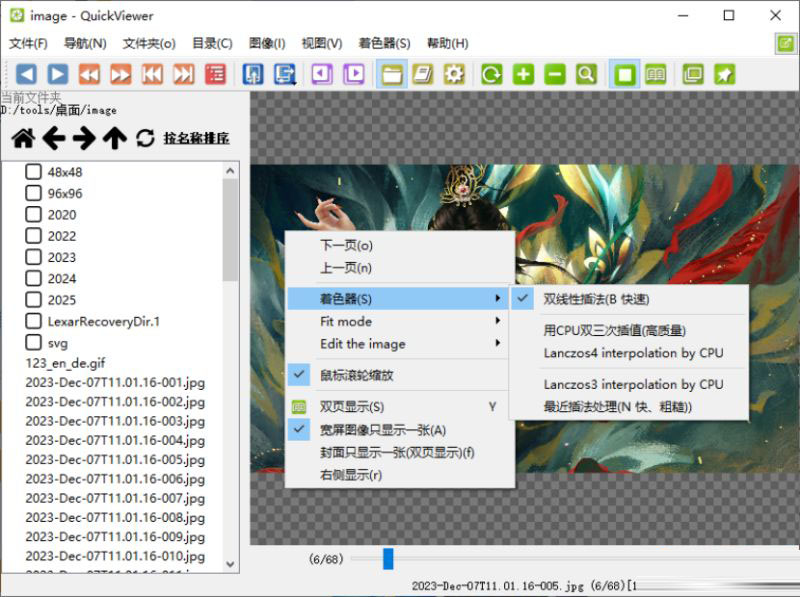
Task: Go to home folder icon
Action: tap(23, 138)
